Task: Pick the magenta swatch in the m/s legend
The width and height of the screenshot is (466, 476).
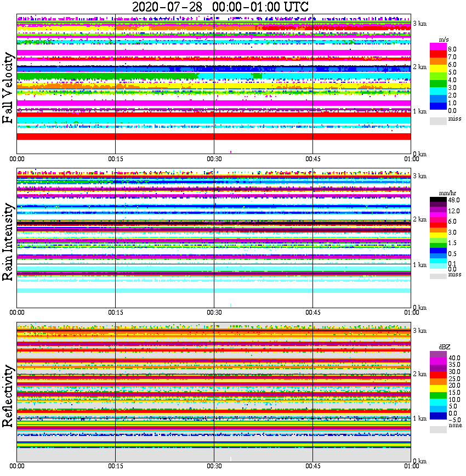Action: (x=438, y=47)
